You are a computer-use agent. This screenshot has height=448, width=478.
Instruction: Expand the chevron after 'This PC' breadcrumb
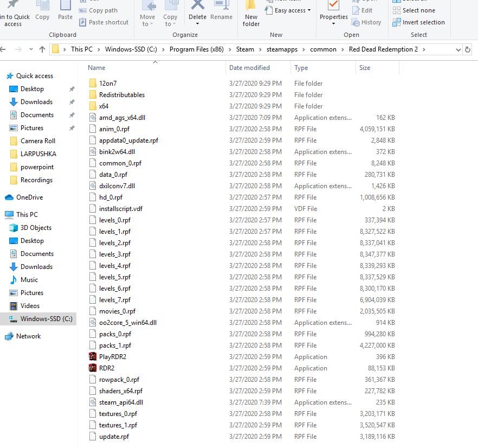[x=99, y=49]
